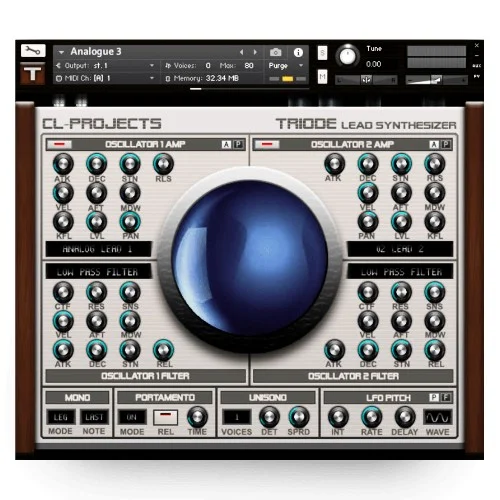This screenshot has height=500, width=500.
Task: Toggle Oscillator 1 Amp power switch
Action: click(x=59, y=144)
